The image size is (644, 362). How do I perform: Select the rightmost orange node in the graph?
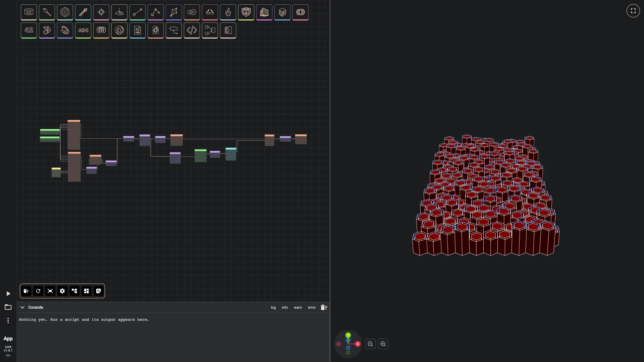(x=301, y=139)
